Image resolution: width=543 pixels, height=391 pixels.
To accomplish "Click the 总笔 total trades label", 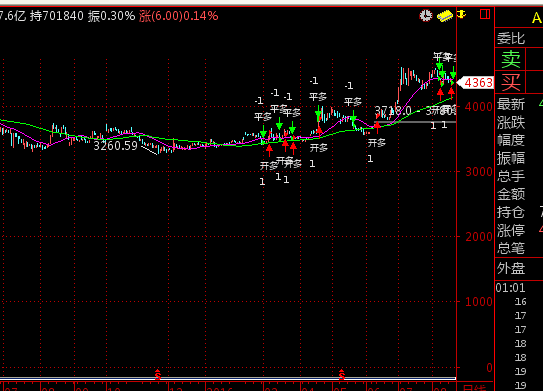I will click(511, 248).
